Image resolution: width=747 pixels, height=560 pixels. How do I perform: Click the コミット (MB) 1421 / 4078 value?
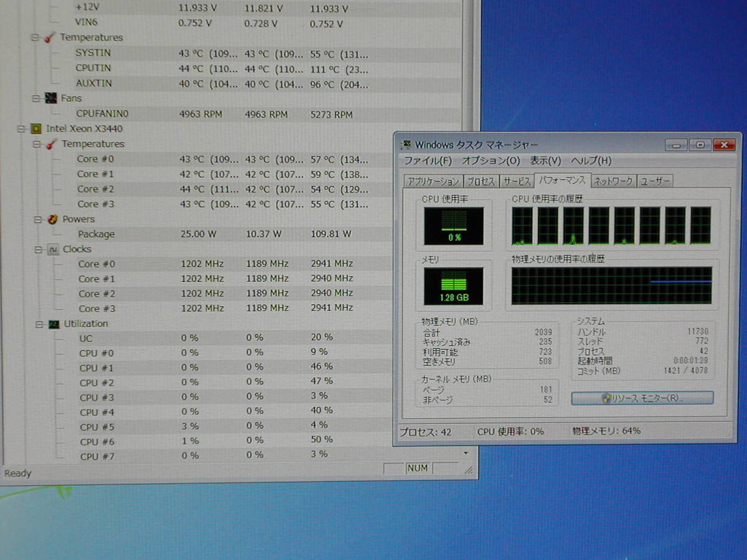coord(686,371)
